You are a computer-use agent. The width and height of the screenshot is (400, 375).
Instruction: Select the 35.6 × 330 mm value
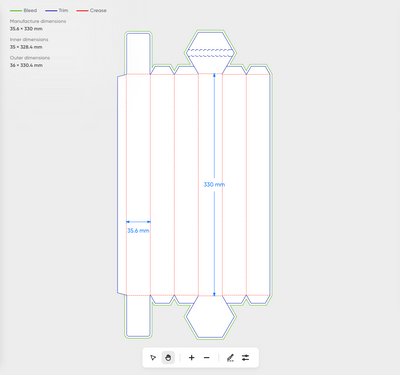tap(26, 29)
